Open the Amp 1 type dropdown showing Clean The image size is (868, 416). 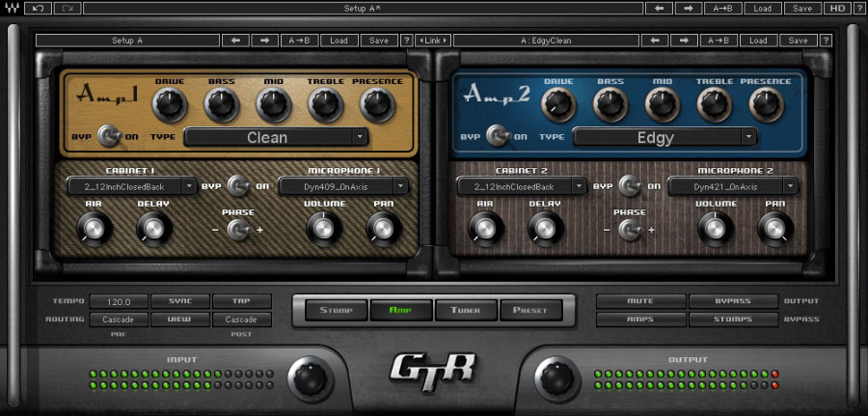(276, 137)
